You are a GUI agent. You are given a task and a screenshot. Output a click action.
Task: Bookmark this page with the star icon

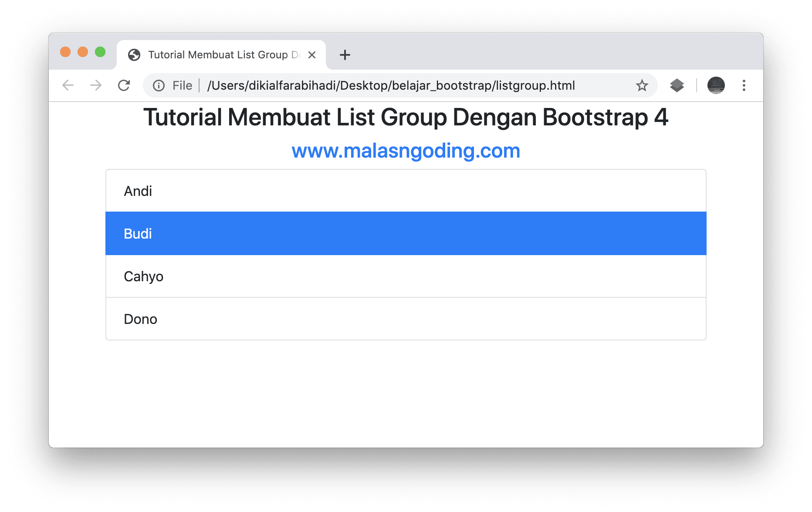tap(642, 85)
